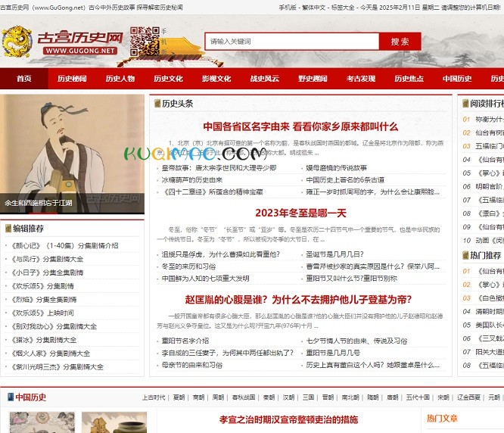Click the 手机版 link in top bar

pos(288,8)
